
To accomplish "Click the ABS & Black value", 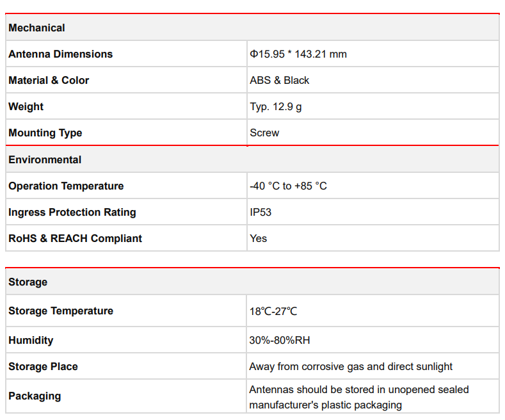I will [279, 81].
